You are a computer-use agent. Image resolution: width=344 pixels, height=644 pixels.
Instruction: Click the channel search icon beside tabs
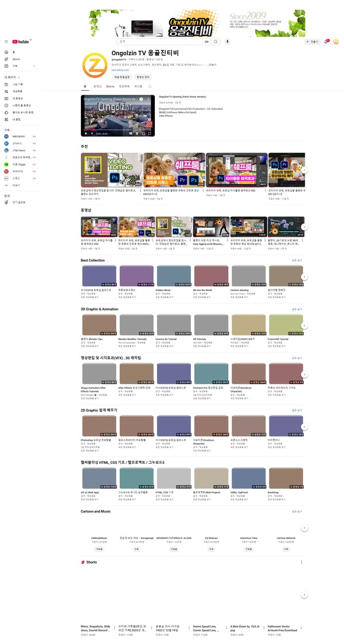coord(150,86)
